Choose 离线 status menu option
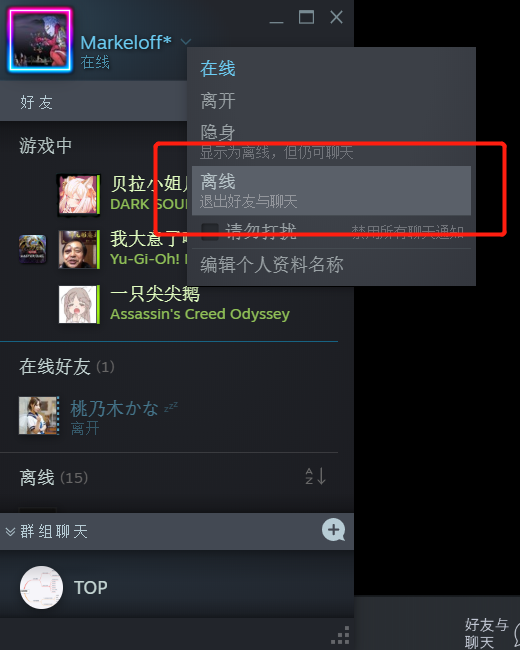 point(331,191)
